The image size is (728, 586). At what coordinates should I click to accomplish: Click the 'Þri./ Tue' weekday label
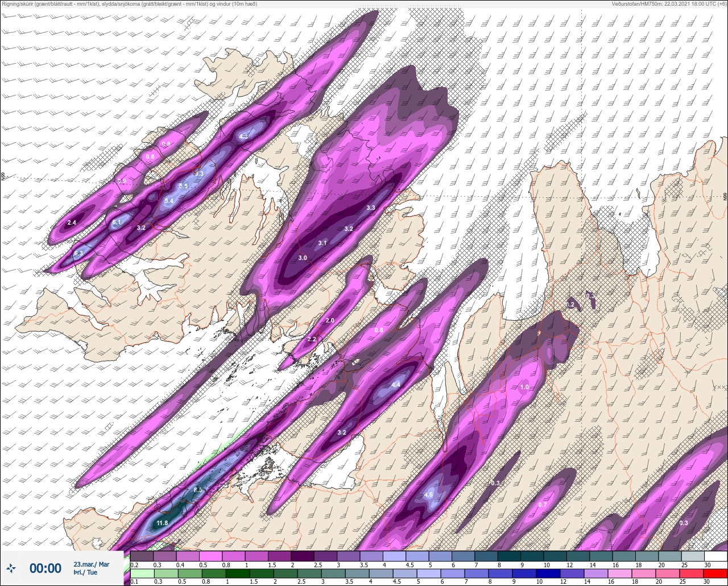click(85, 573)
